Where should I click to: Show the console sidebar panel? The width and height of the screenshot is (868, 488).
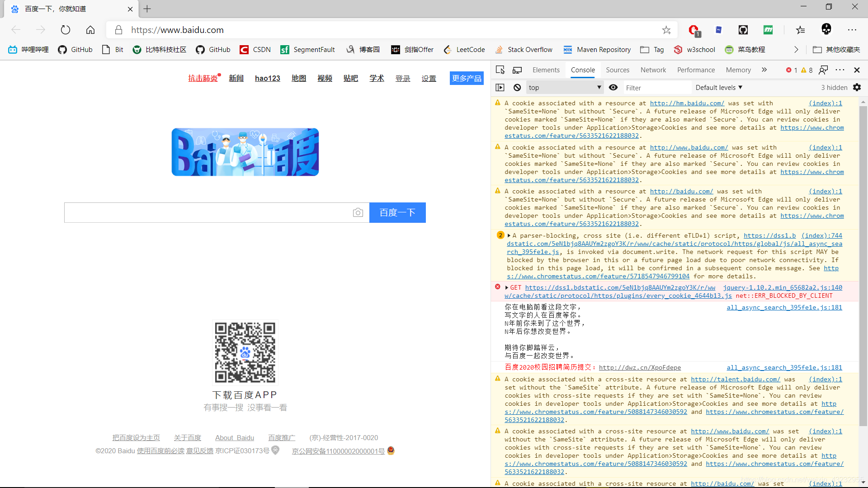500,87
